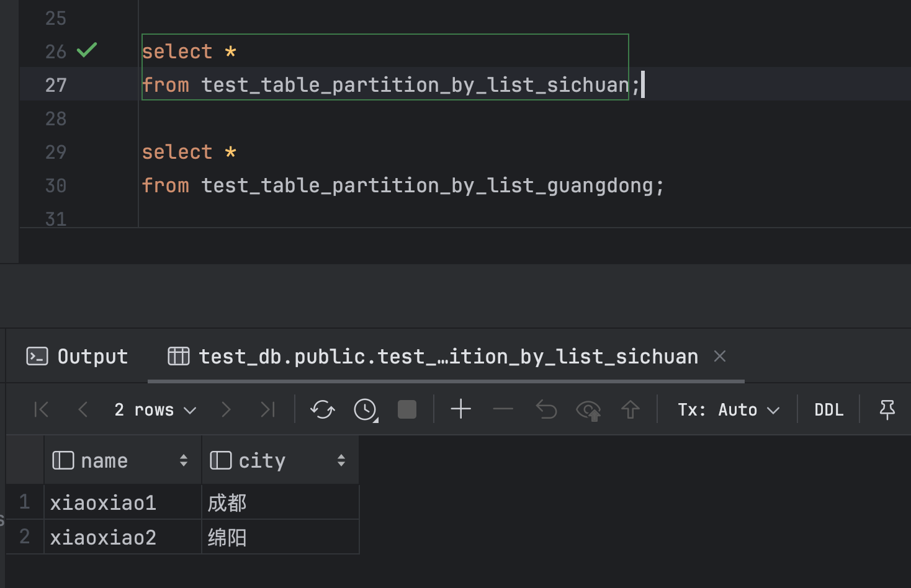Stop query execution square button

tap(407, 409)
